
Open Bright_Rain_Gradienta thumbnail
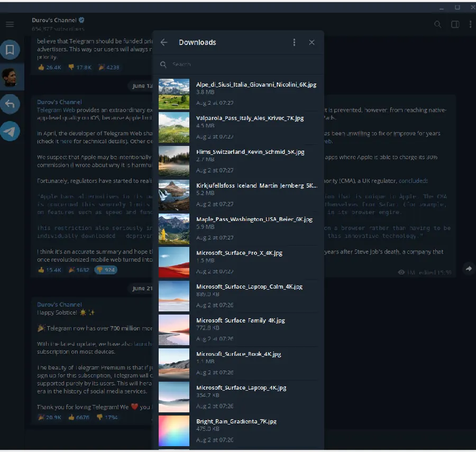click(174, 431)
